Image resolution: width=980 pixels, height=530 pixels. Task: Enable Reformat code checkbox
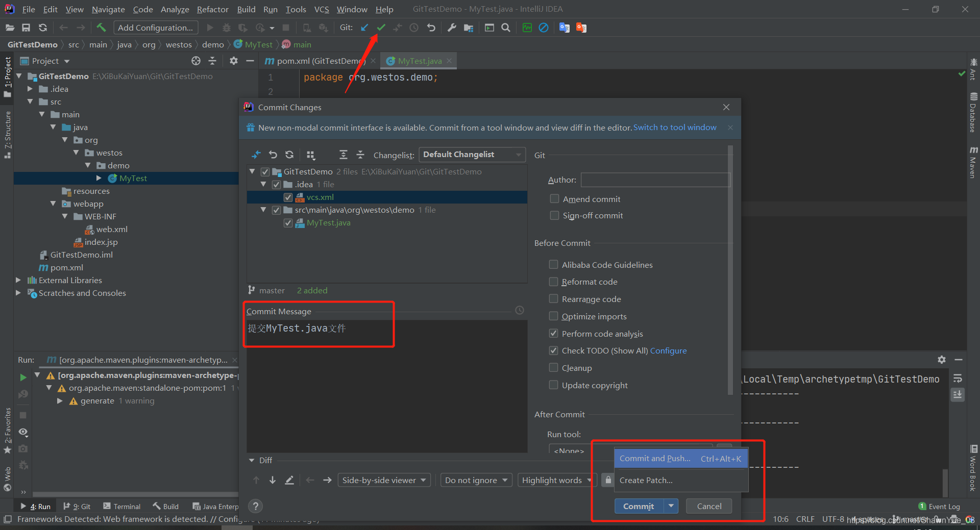tap(553, 282)
